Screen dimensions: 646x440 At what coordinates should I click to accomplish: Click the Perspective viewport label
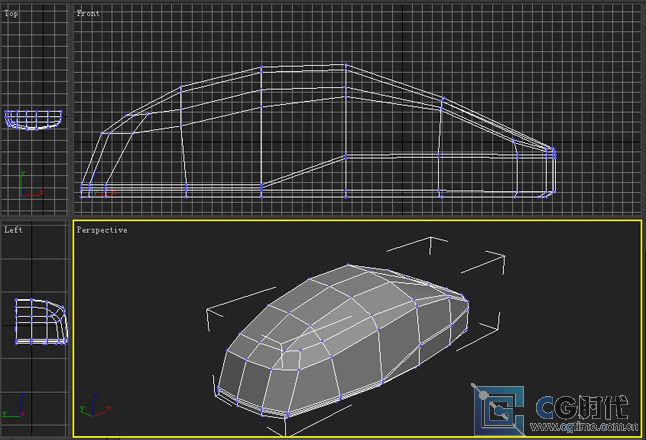pyautogui.click(x=102, y=230)
